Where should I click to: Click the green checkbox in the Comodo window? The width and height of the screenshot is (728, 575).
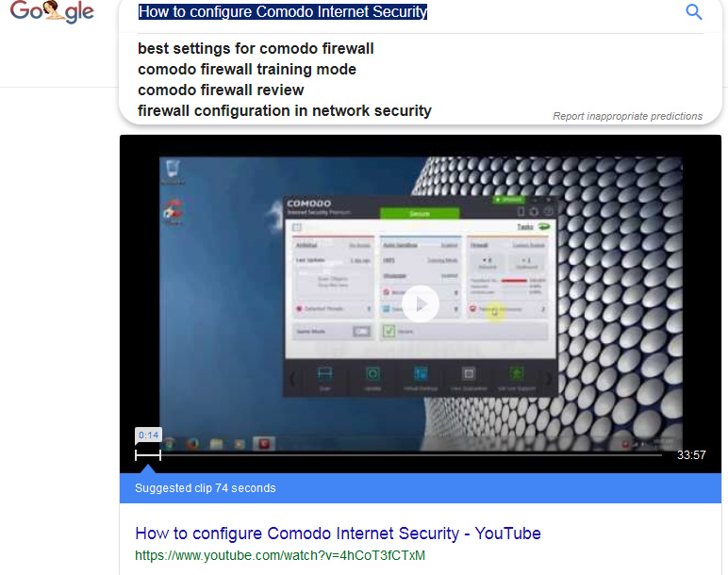(389, 331)
